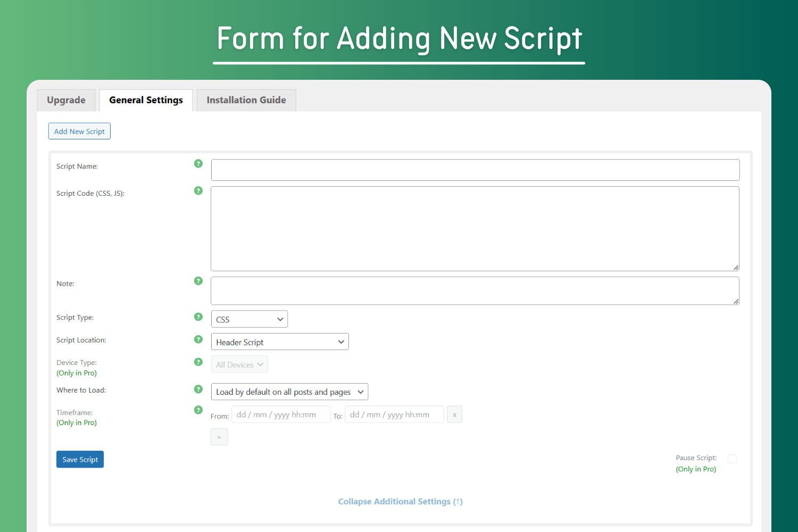Click Only in Pro under Pause Script

pos(696,469)
